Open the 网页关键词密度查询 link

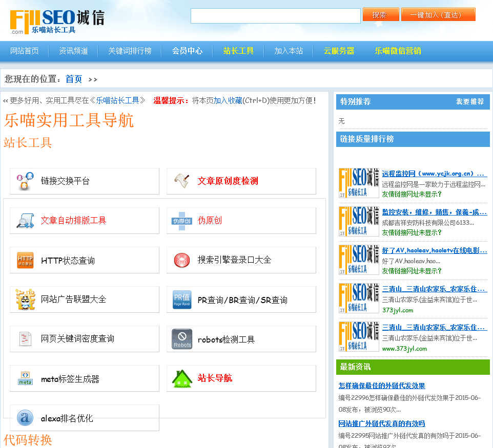(x=78, y=338)
